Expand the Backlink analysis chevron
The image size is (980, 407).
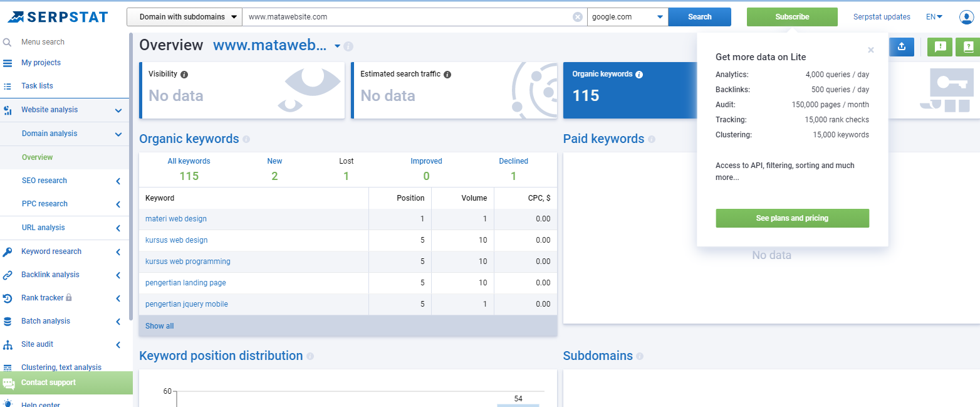click(118, 275)
